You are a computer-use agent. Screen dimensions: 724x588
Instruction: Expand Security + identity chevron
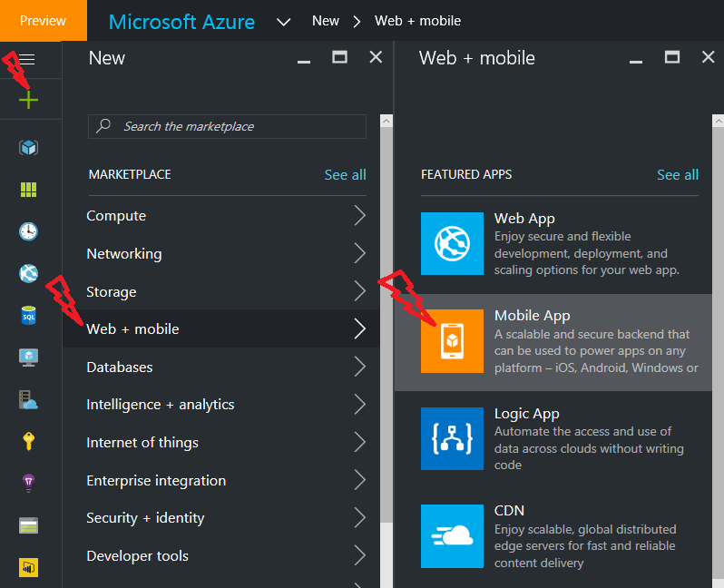tap(360, 517)
